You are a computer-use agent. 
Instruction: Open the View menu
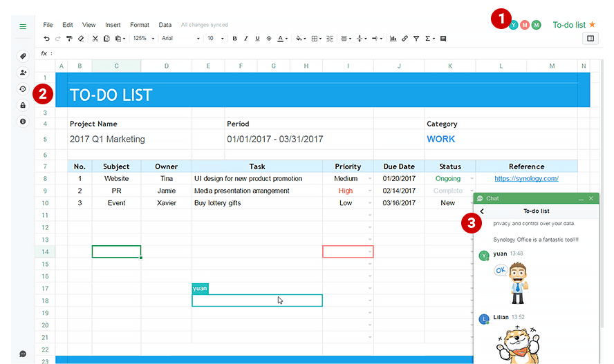pos(89,25)
